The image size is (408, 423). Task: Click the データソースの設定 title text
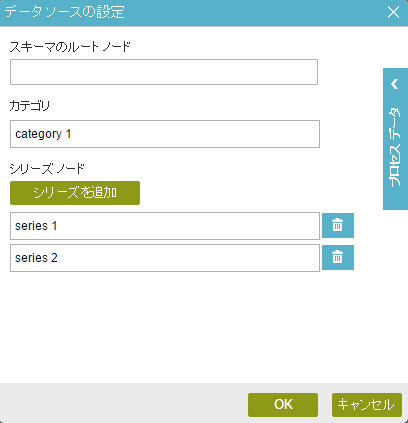pyautogui.click(x=65, y=12)
